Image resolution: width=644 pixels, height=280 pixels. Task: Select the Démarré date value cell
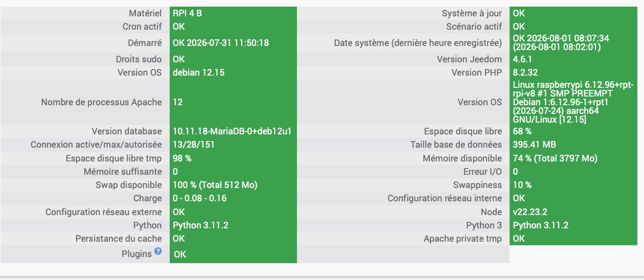[x=233, y=43]
